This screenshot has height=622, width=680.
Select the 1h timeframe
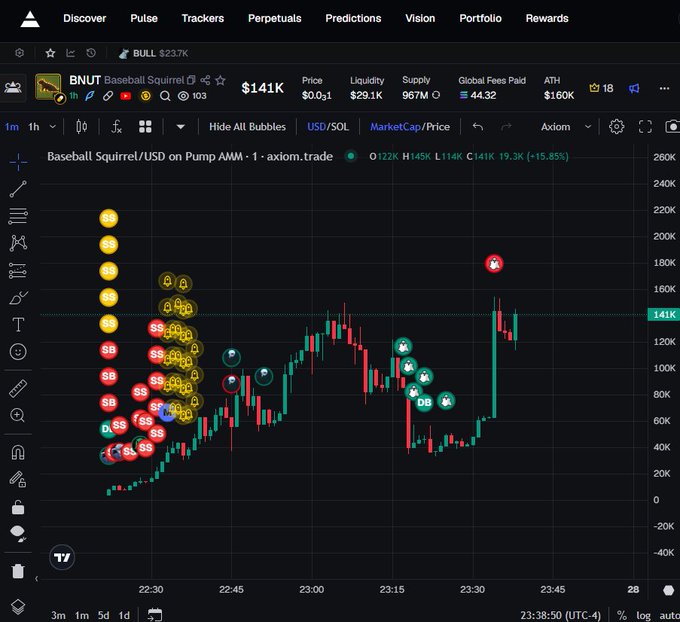[x=33, y=127]
